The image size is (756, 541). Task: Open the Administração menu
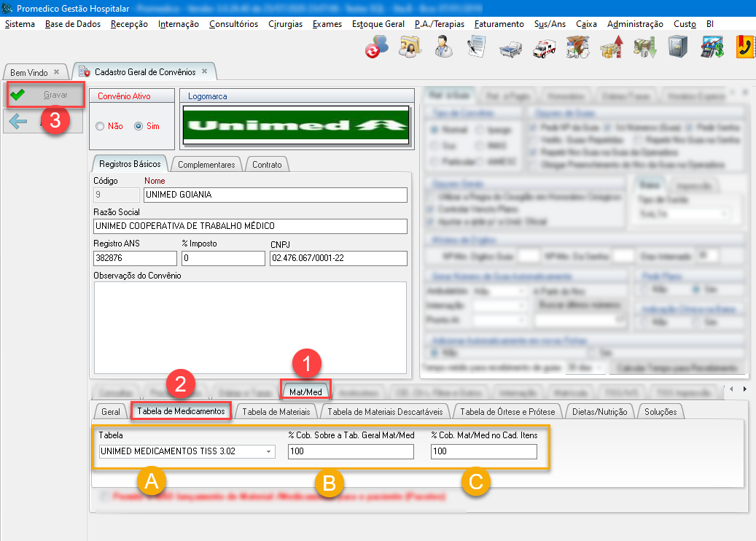(x=635, y=24)
